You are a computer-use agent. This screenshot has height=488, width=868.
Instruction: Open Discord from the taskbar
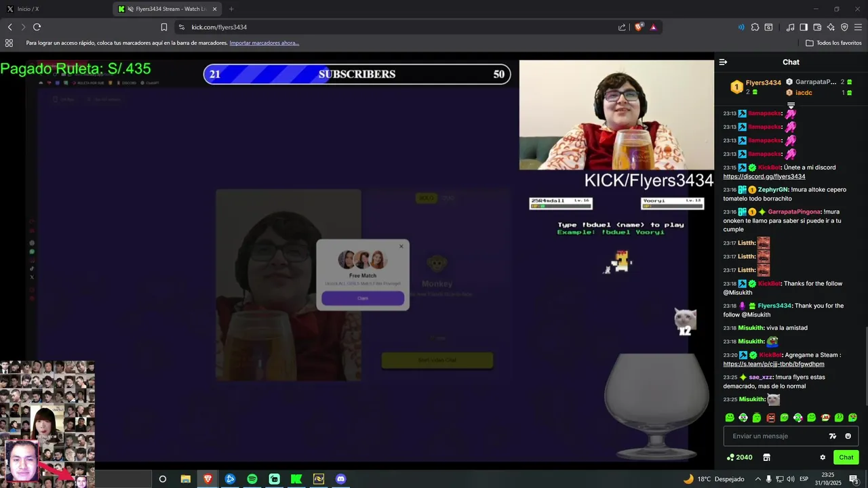pyautogui.click(x=341, y=479)
